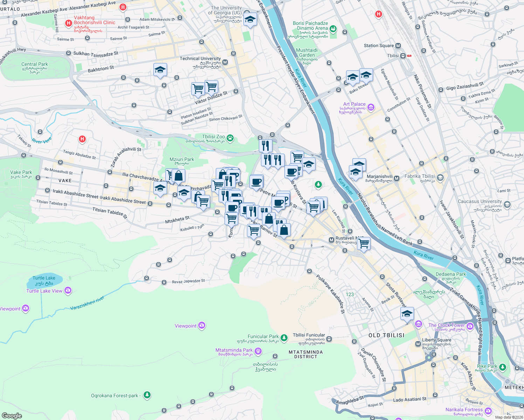The image size is (524, 420).
Task: Click the bus stop icon on Revaz Japaridze St
Action: click(164, 282)
